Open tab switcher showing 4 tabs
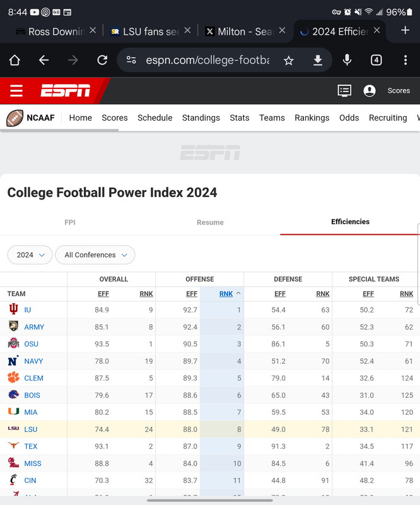This screenshot has width=420, height=505. [376, 60]
